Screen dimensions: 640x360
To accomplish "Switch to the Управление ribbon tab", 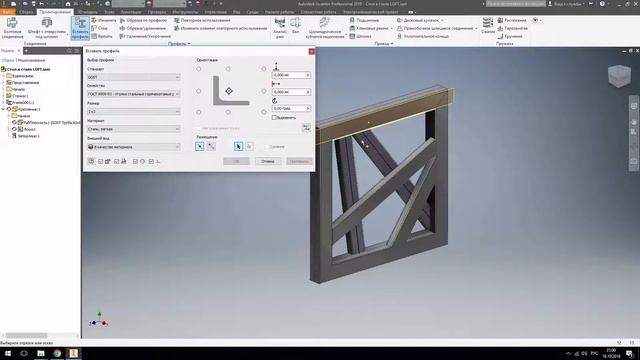I will point(216,12).
